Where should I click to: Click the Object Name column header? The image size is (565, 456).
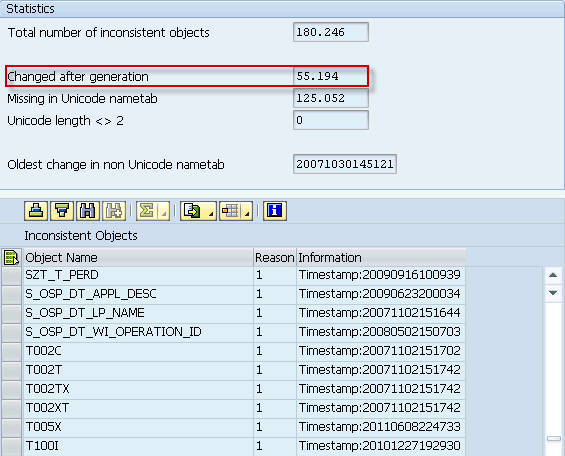[x=138, y=258]
